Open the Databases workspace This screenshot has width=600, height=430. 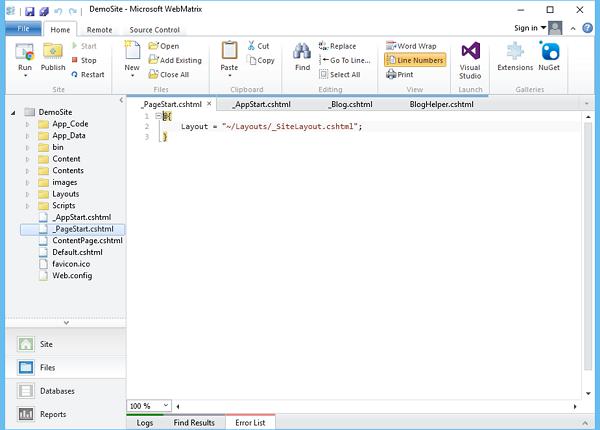point(66,391)
